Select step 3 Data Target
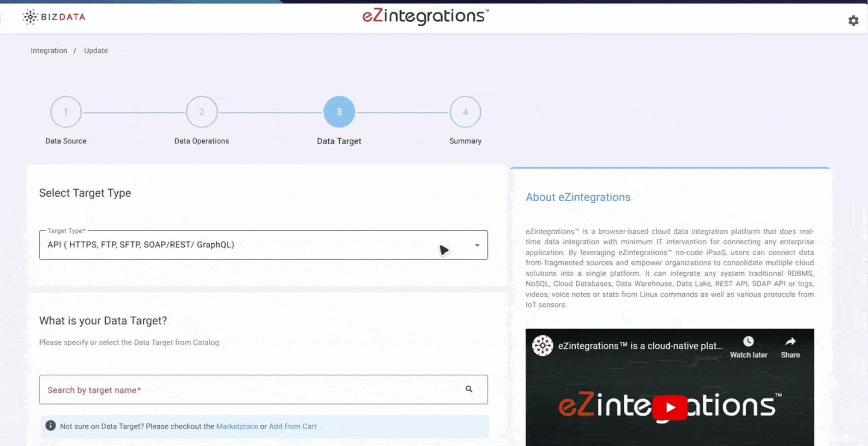 click(x=339, y=112)
